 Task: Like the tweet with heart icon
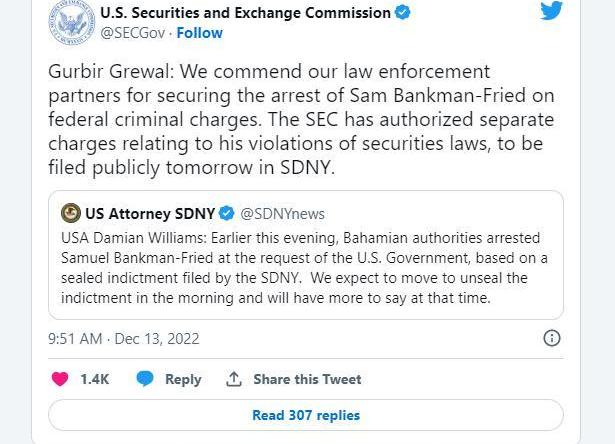pos(60,379)
